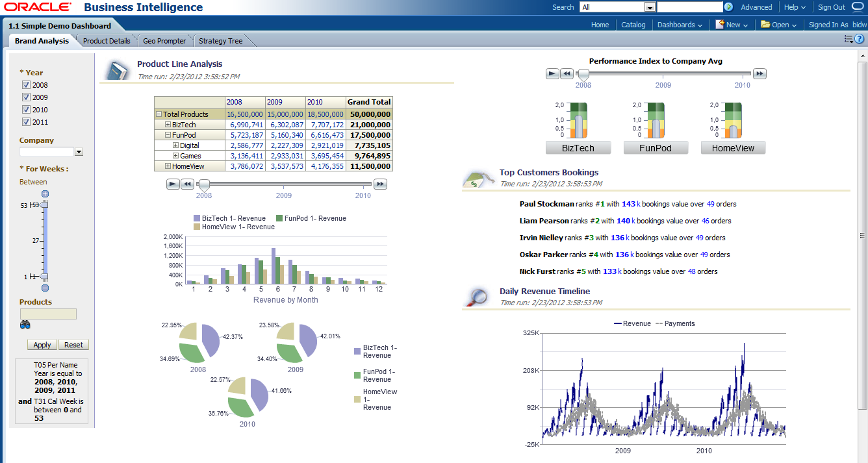Viewport: 868px width, 463px height.
Task: Switch to the Product Details tab
Action: click(x=107, y=41)
